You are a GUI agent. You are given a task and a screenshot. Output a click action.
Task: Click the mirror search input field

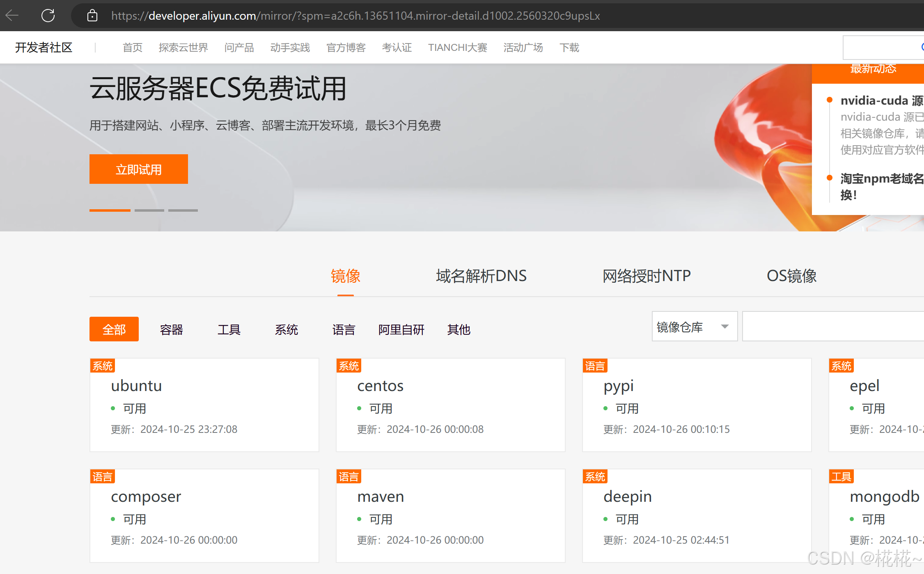pos(833,327)
